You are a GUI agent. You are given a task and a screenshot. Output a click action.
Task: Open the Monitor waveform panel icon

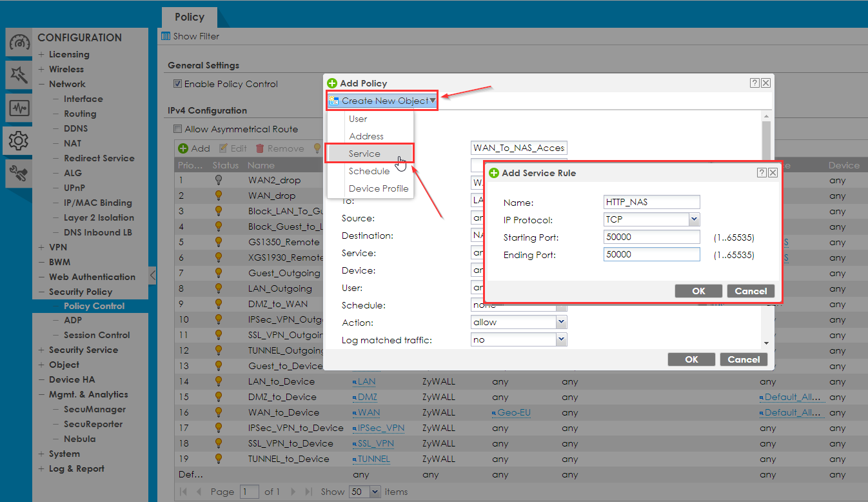[18, 108]
